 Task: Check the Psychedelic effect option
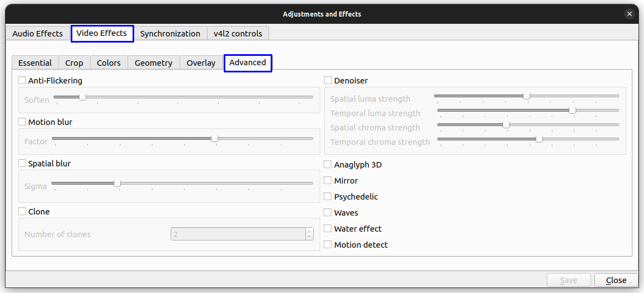[x=328, y=197]
